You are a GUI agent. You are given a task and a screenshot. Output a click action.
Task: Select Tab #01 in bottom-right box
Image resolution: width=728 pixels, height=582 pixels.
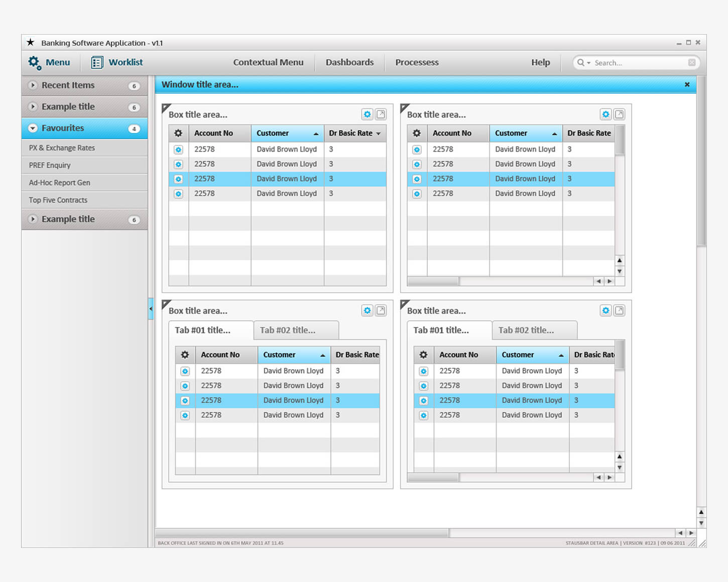[x=449, y=330]
